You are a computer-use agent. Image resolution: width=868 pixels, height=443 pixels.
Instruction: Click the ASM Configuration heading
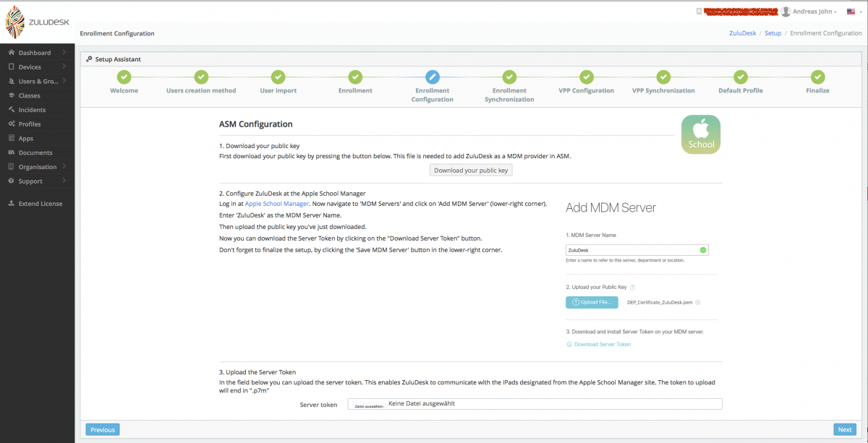point(256,124)
